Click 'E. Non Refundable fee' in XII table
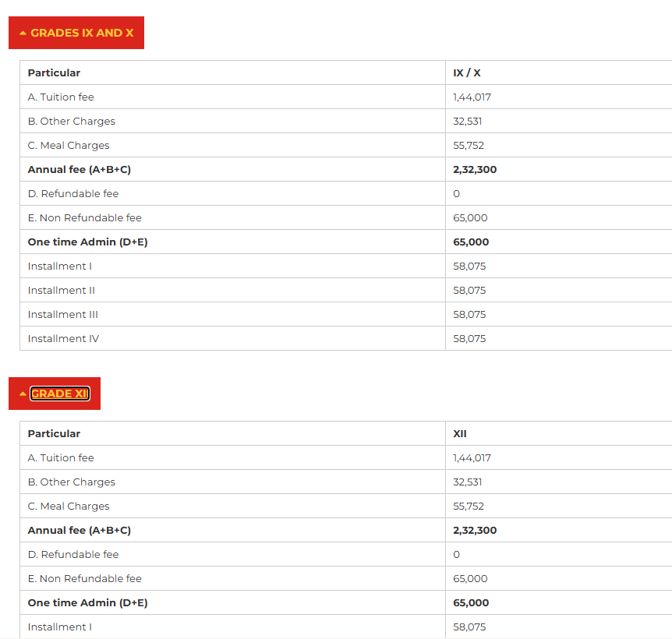Screen dimensions: 672x639 (x=84, y=578)
